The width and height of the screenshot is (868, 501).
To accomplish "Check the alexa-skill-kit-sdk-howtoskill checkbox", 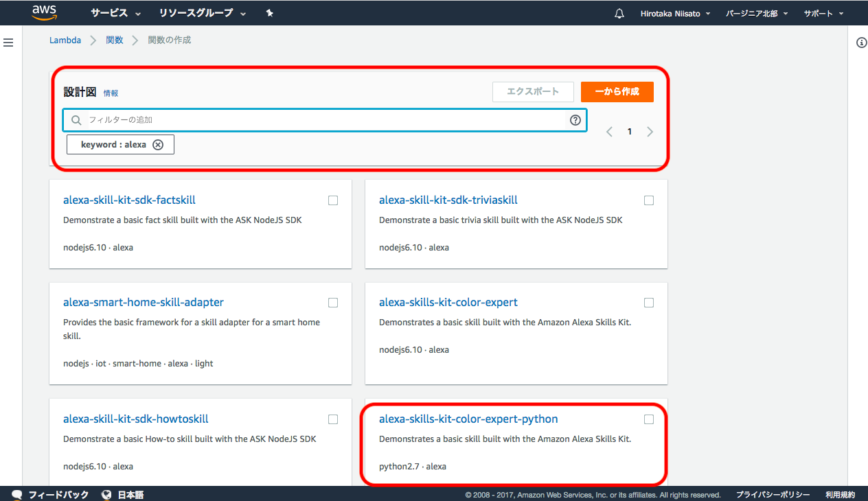I will [333, 419].
